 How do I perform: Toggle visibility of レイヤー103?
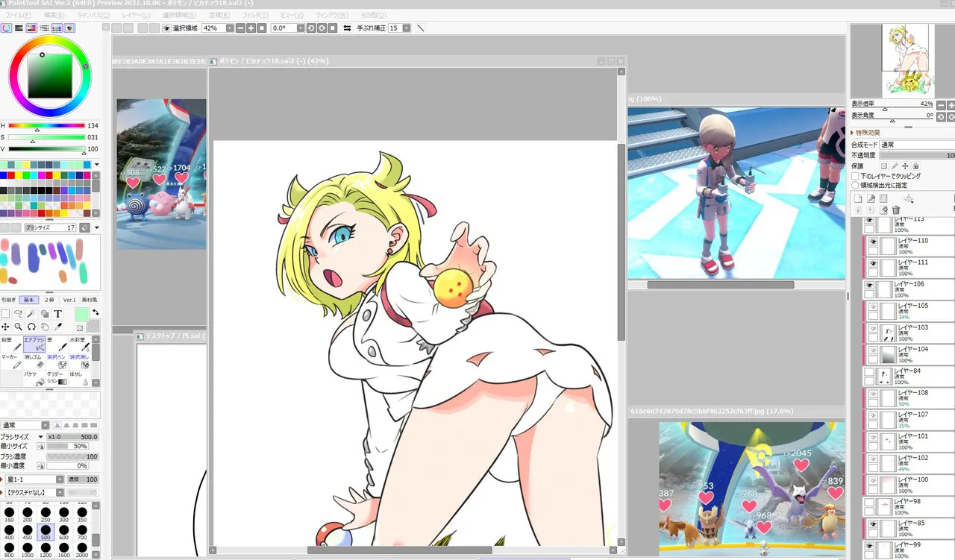tap(871, 329)
